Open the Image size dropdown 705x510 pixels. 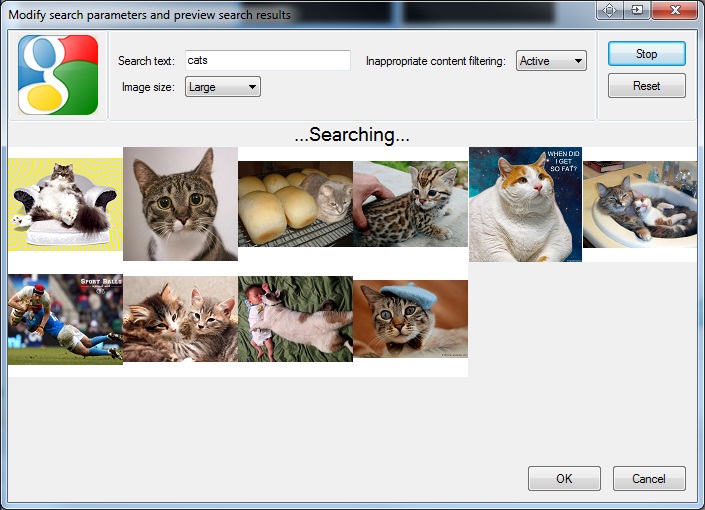click(x=222, y=87)
